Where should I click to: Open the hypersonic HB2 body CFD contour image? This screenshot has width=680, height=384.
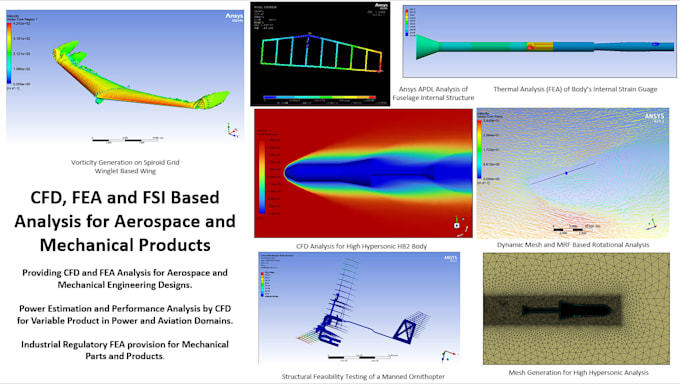[363, 173]
